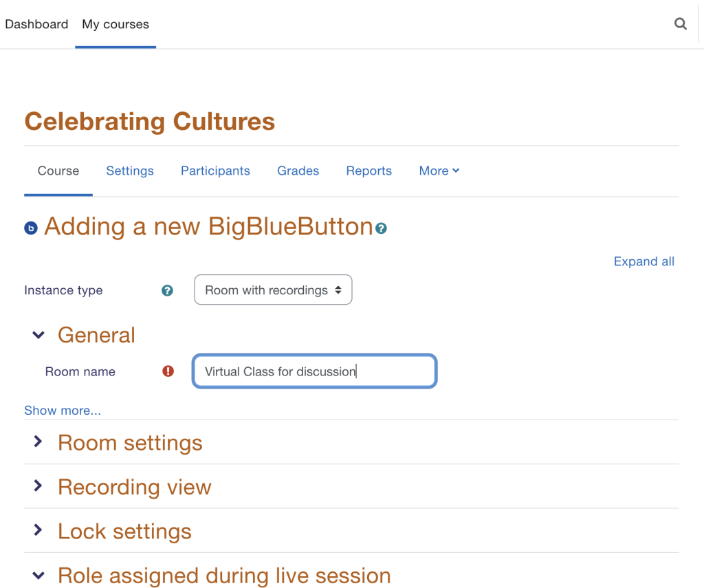Viewport: 704px width, 588px height.
Task: Open the Reports tab
Action: tap(368, 171)
